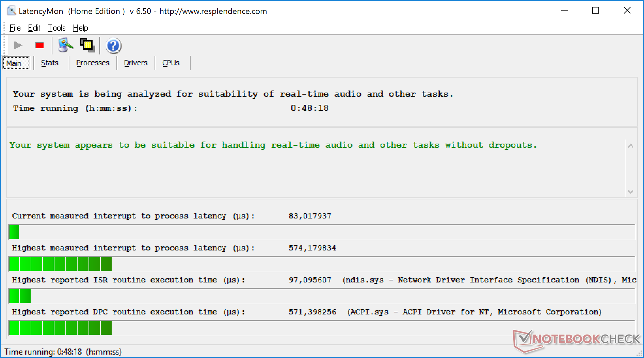The width and height of the screenshot is (644, 358).
Task: Switch to the Drivers tab
Action: 135,63
